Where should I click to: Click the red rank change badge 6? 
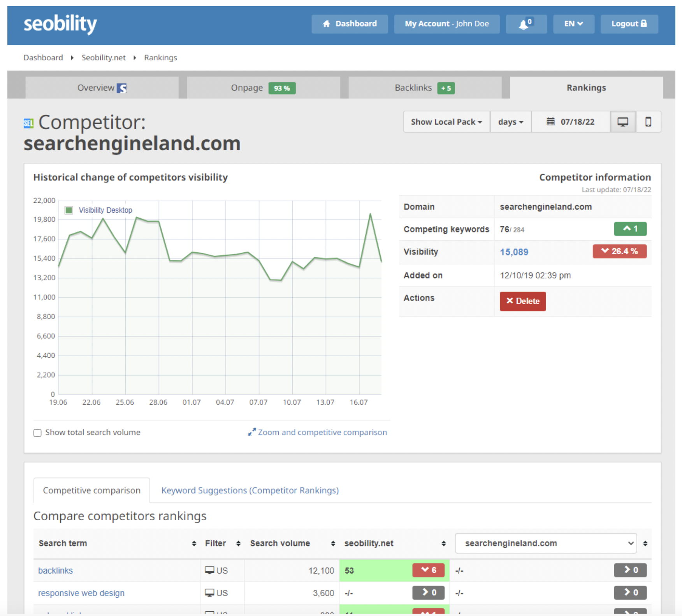[x=428, y=570]
